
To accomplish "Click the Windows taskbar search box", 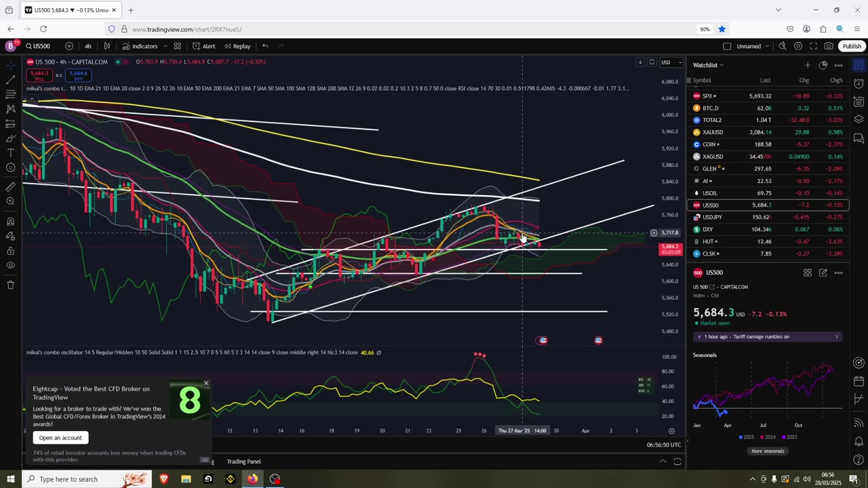I will 88,479.
